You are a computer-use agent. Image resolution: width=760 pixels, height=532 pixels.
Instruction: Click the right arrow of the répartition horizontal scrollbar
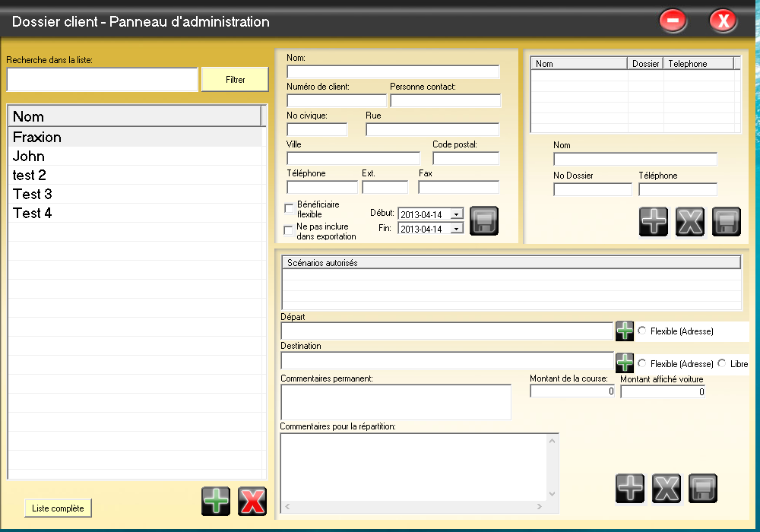point(540,506)
